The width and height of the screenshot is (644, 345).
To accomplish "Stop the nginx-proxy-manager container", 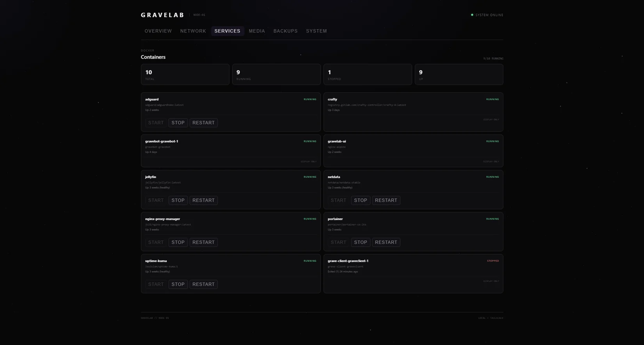I will tap(178, 242).
